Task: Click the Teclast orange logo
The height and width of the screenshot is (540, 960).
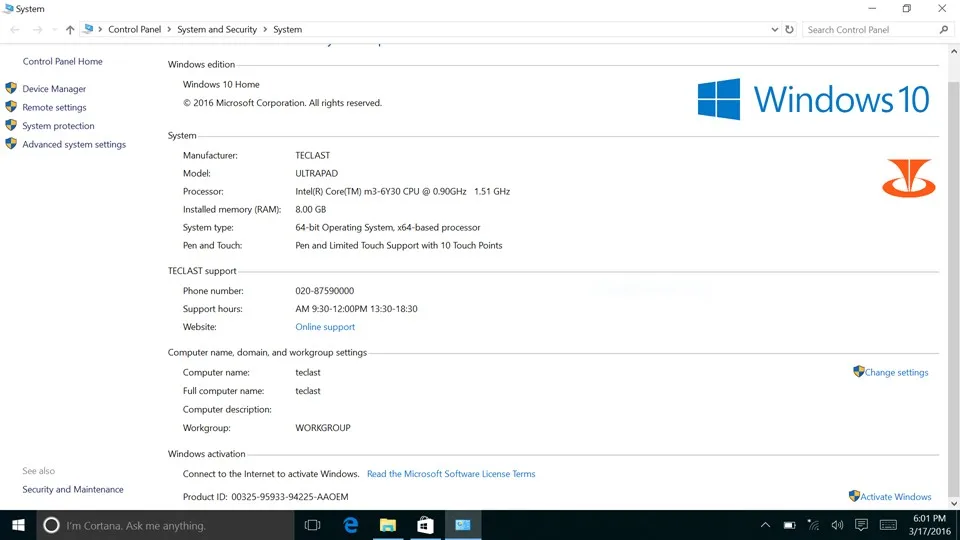Action: tap(909, 178)
